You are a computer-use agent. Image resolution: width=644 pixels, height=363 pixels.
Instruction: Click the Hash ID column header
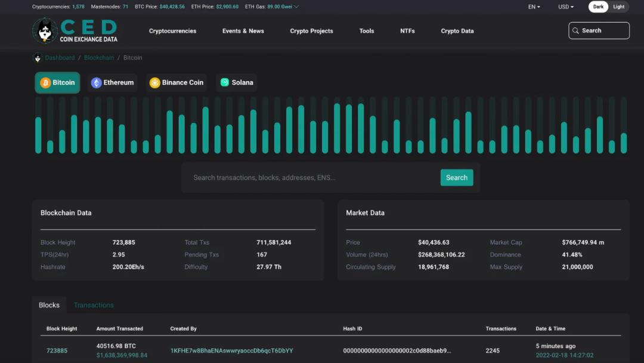(x=352, y=329)
